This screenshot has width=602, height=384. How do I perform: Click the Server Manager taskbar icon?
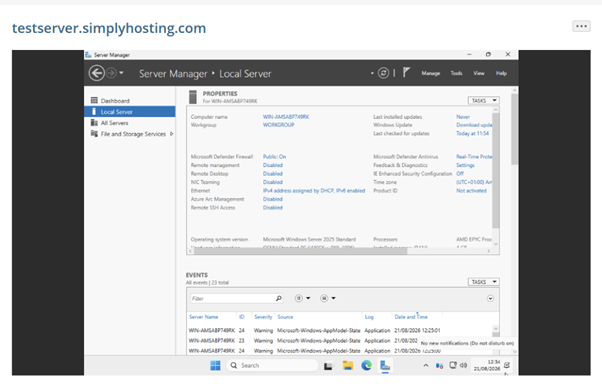pyautogui.click(x=385, y=366)
